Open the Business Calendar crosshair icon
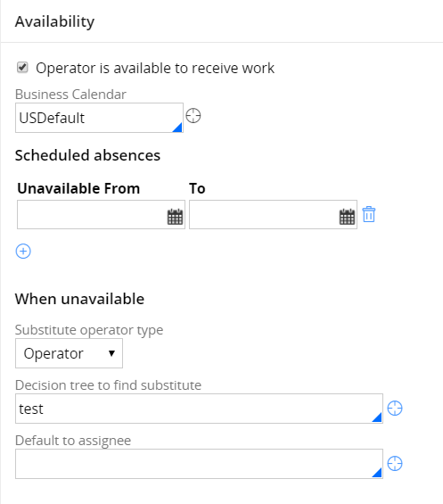This screenshot has height=504, width=443. point(193,116)
